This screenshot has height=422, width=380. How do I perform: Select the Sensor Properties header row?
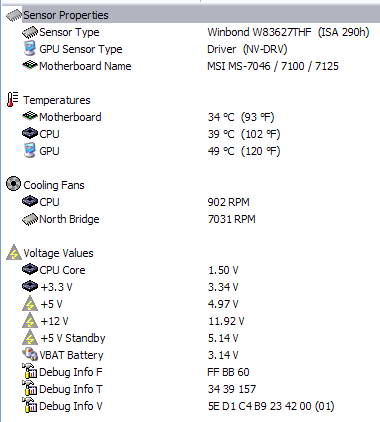click(x=190, y=15)
